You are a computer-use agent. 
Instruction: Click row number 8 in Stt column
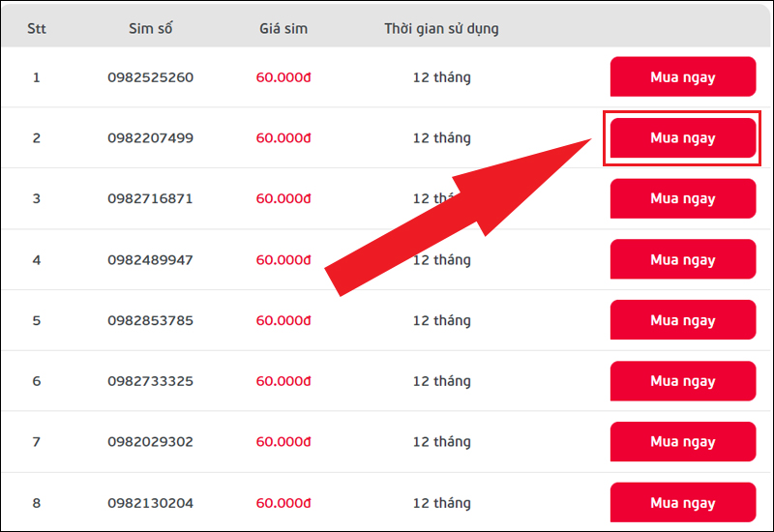tap(37, 503)
